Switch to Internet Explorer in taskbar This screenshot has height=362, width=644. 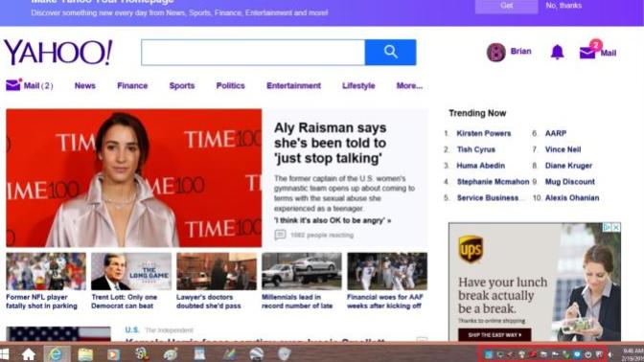coord(56,353)
